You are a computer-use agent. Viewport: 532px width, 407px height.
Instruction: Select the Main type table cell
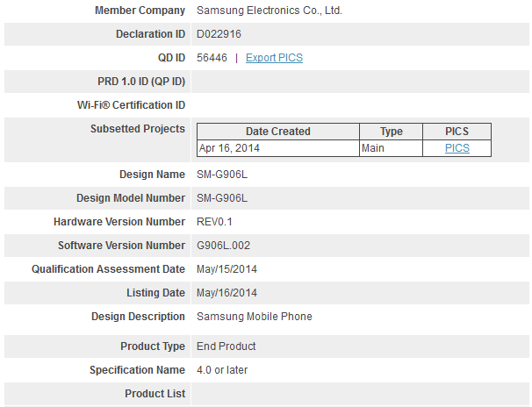(392, 148)
